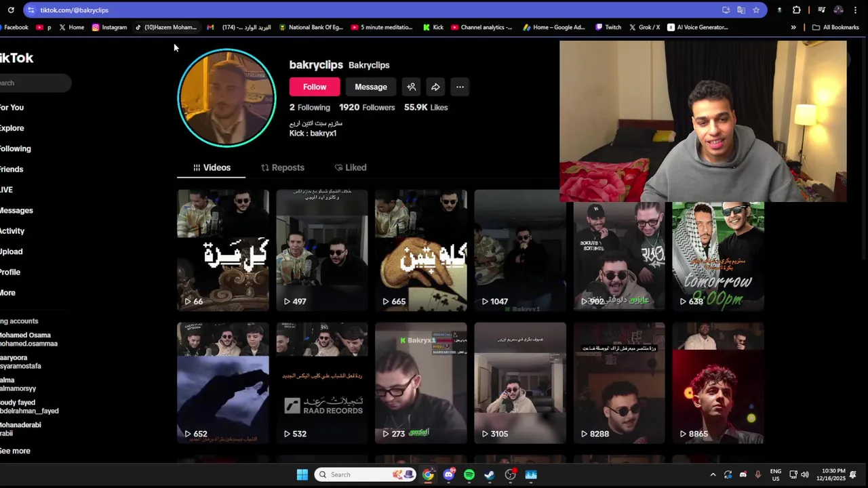Open Friends in the sidebar
Viewport: 868px width, 488px height.
pos(12,169)
